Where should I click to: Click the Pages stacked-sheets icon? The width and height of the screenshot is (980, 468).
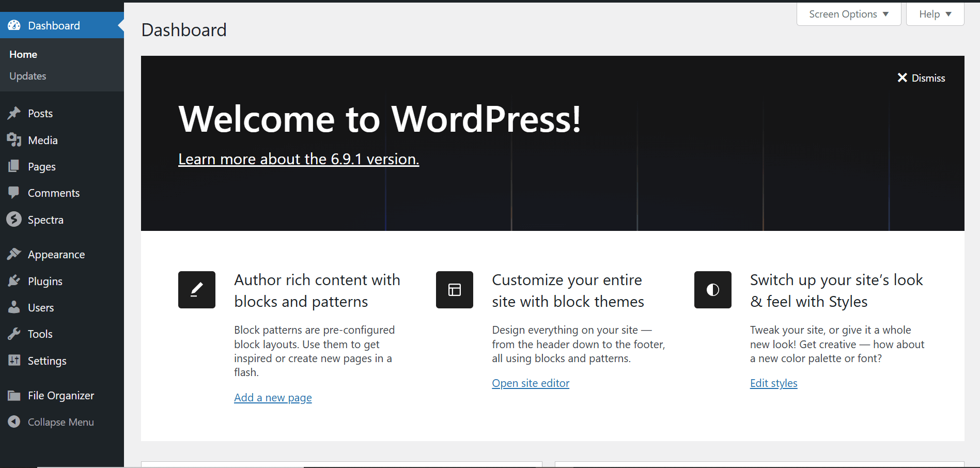click(x=14, y=166)
